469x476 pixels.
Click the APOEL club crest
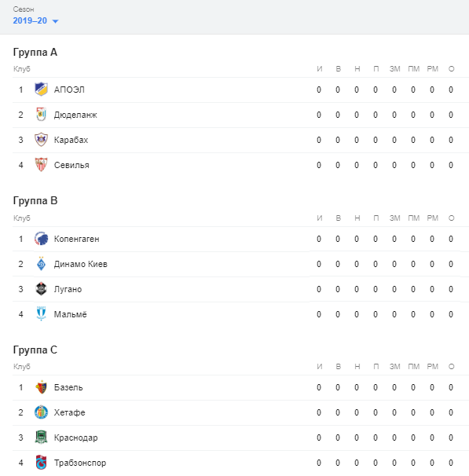41,90
